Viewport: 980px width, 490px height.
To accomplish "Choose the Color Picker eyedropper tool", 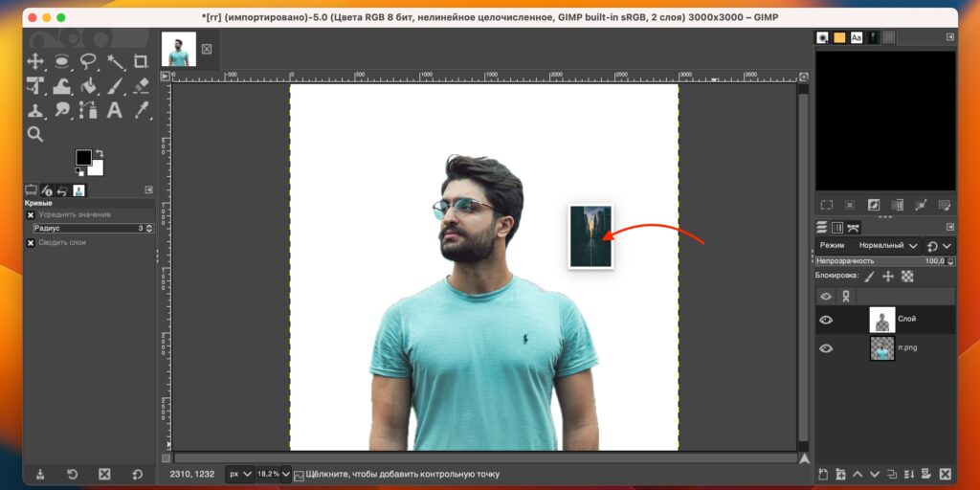I will (x=142, y=110).
